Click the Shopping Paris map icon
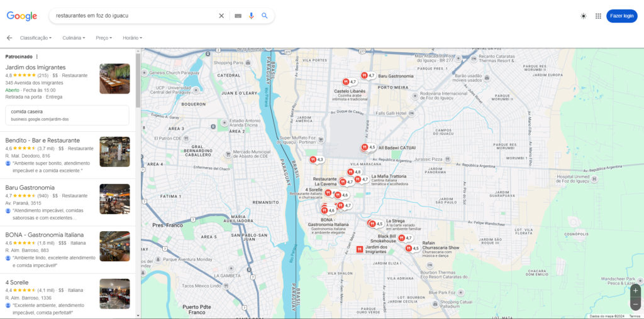644x319 pixels. coord(248,63)
